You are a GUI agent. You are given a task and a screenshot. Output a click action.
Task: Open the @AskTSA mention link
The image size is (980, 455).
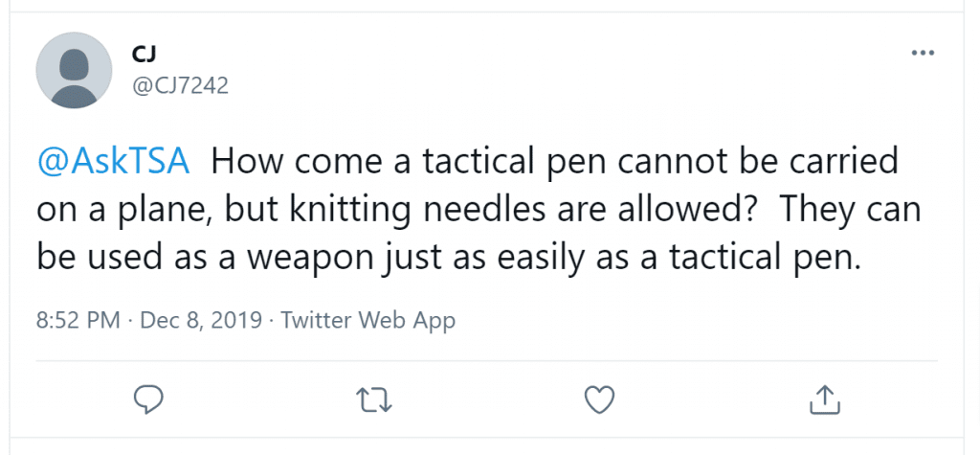(x=113, y=163)
